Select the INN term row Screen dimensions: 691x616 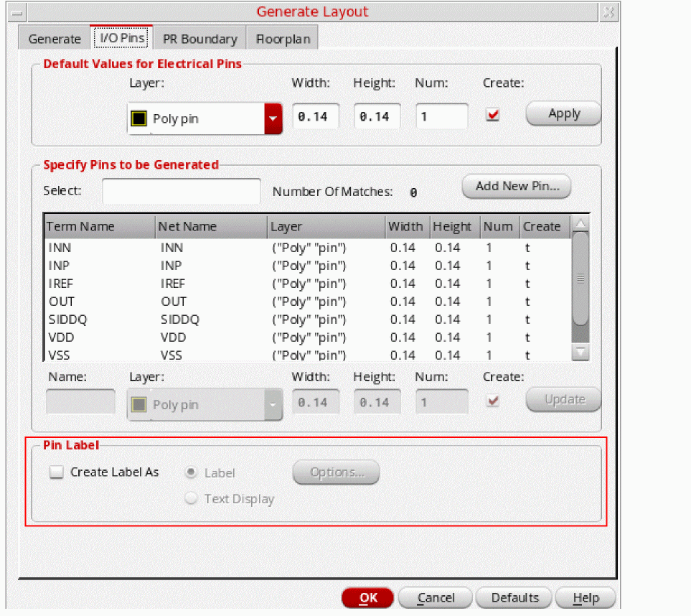click(308, 248)
